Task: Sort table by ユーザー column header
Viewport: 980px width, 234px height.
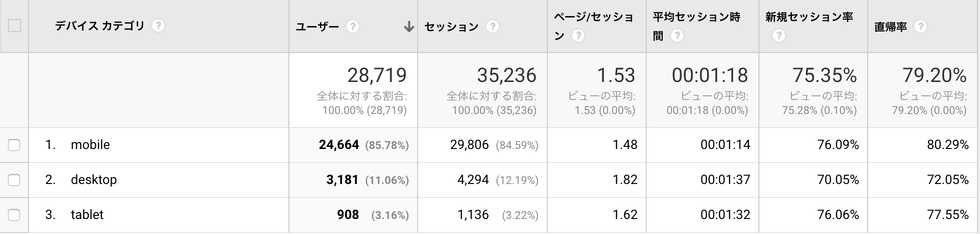Action: point(317,27)
